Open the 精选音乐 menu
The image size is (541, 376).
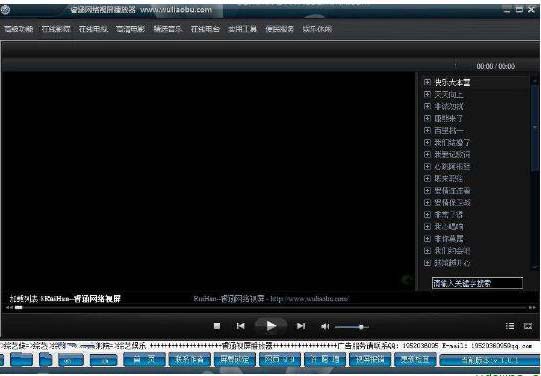168,29
